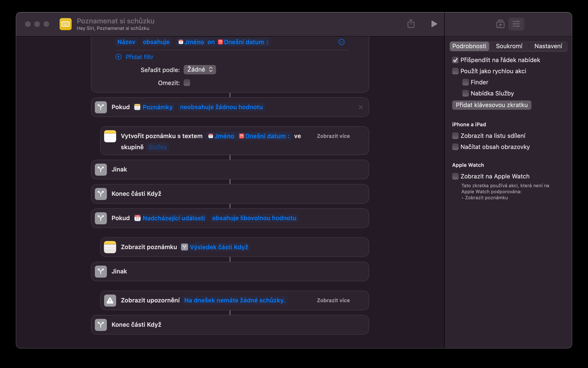Remove filter with the minus circle icon
588x368 pixels.
[x=341, y=42]
